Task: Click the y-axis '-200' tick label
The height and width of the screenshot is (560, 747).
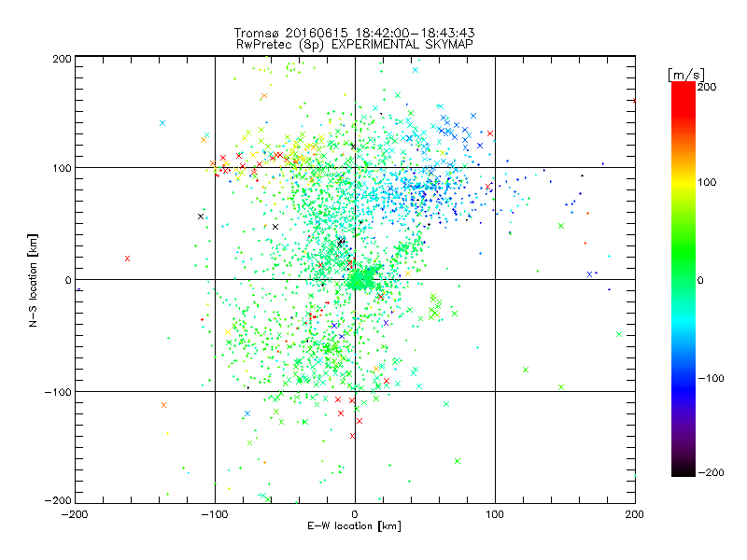Action: point(58,500)
